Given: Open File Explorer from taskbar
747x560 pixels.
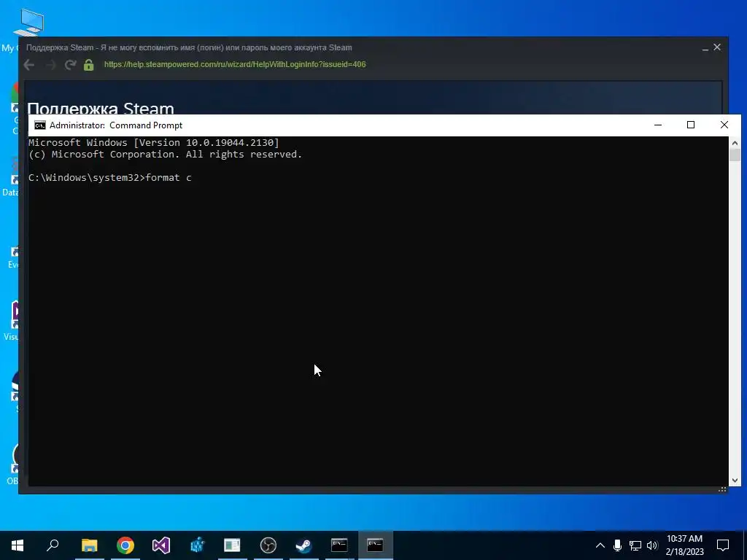Looking at the screenshot, I should click(89, 545).
